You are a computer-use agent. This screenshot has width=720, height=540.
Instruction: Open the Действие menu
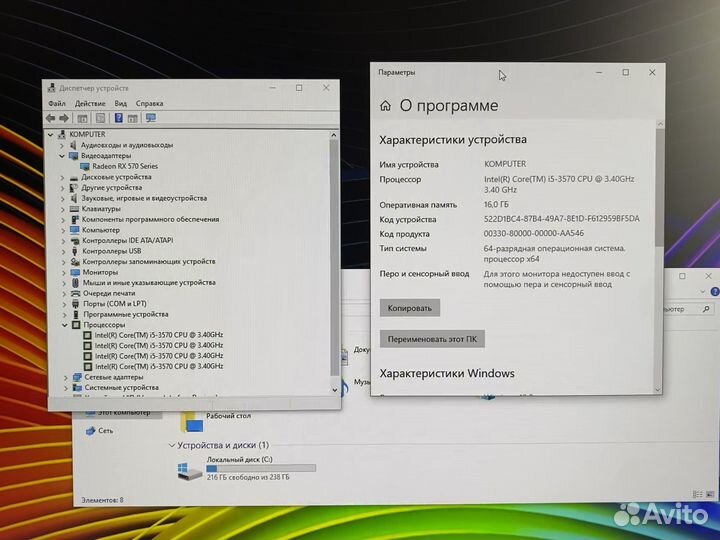[x=90, y=103]
